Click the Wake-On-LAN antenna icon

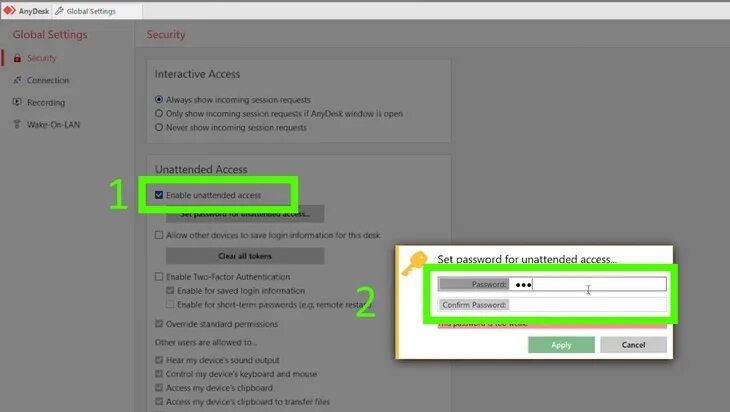point(17,124)
